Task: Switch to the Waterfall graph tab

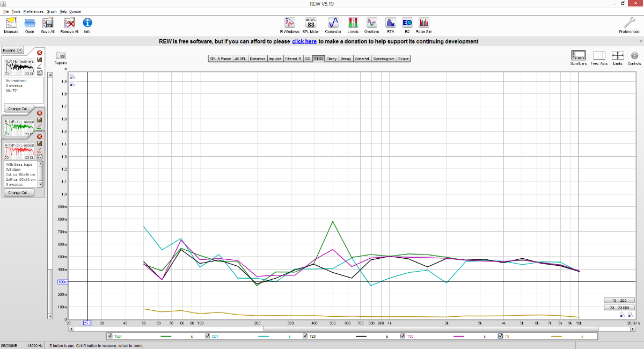Action: pyautogui.click(x=362, y=59)
